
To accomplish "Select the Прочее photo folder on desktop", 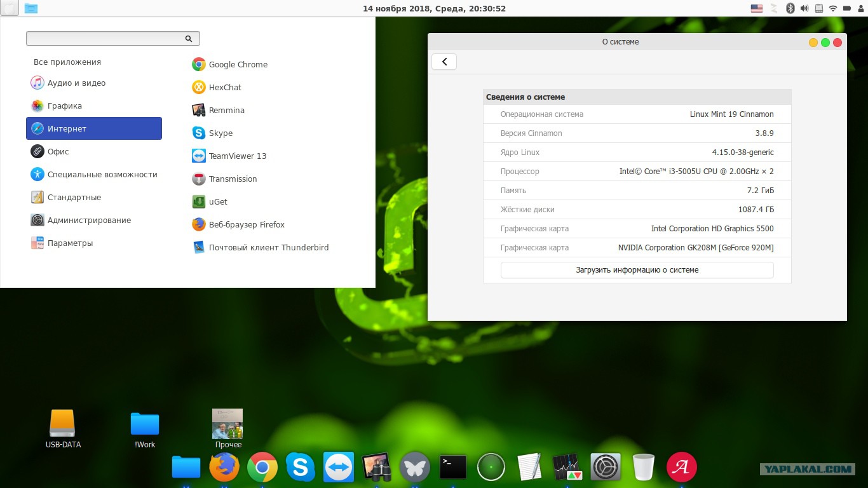I will pyautogui.click(x=227, y=430).
